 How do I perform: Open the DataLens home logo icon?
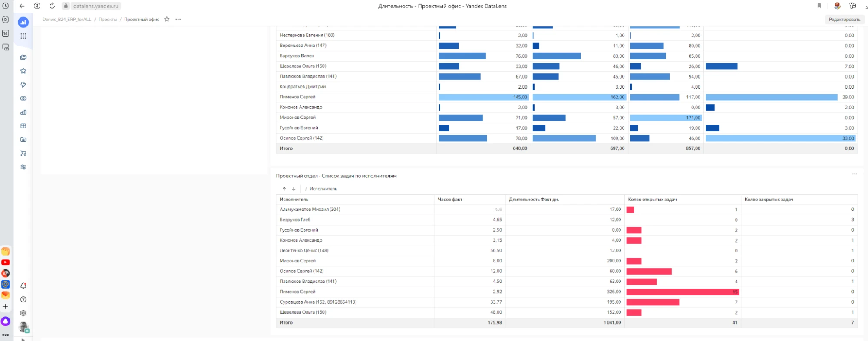pyautogui.click(x=23, y=22)
